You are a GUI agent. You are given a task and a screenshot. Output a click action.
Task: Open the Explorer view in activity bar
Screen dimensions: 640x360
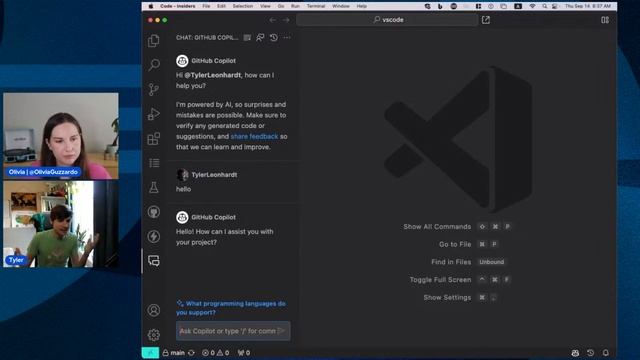coord(154,40)
